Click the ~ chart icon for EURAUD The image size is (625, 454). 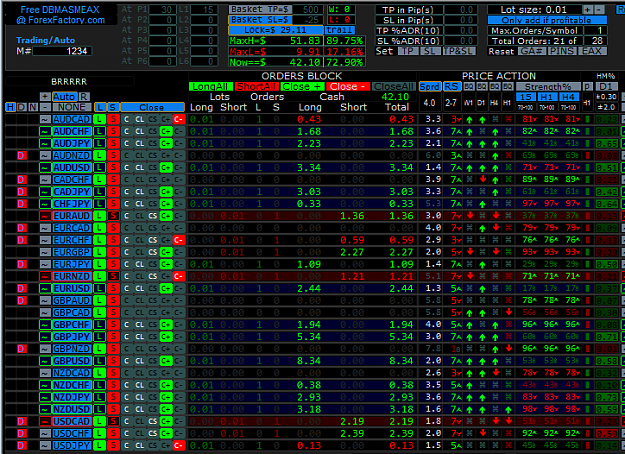point(45,216)
